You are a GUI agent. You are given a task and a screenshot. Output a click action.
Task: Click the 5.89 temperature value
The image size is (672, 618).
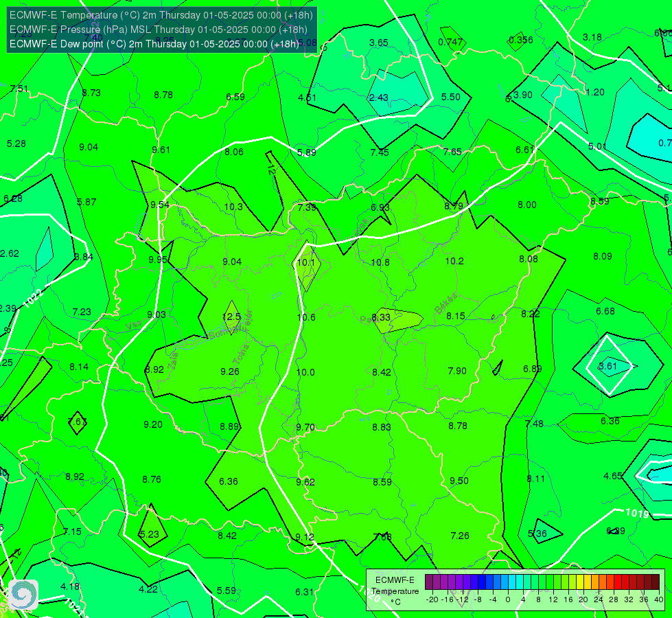pos(307,153)
